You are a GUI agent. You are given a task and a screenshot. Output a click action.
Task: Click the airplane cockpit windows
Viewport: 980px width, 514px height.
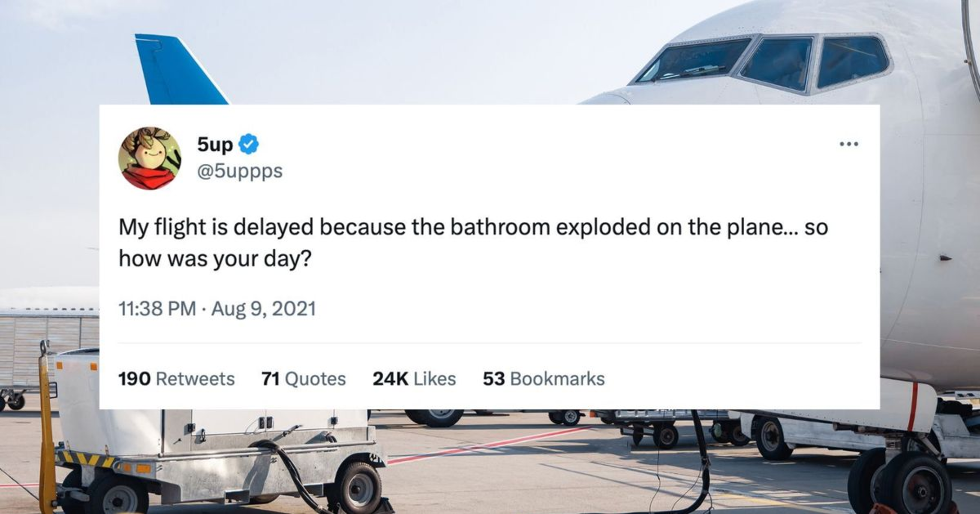click(776, 64)
